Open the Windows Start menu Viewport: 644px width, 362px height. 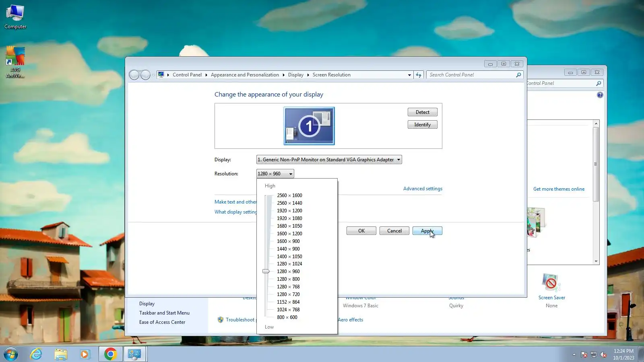pos(11,354)
